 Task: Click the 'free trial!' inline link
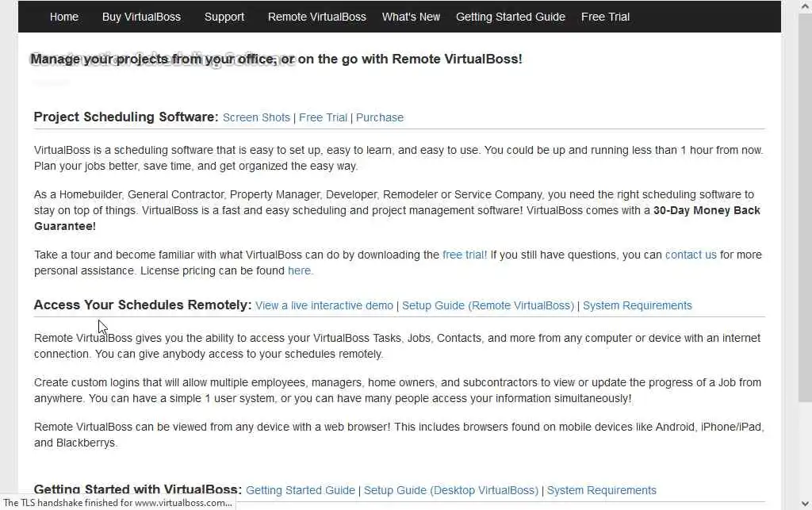pos(465,255)
